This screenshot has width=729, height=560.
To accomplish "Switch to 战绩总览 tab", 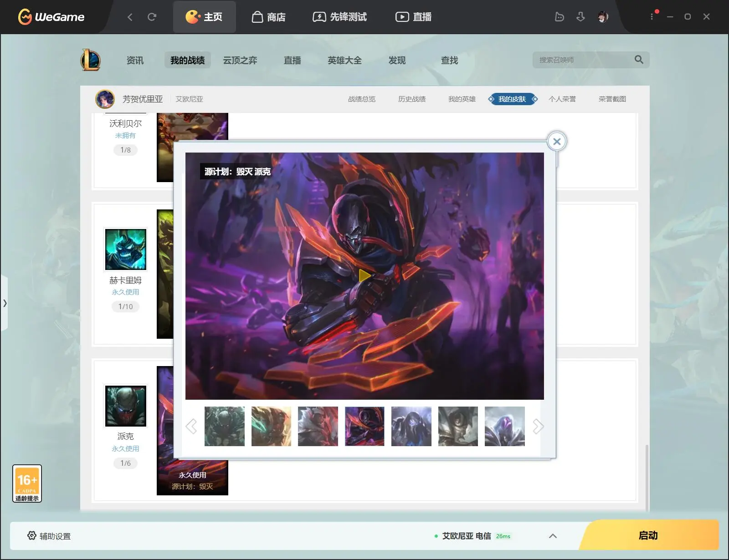I will [362, 99].
